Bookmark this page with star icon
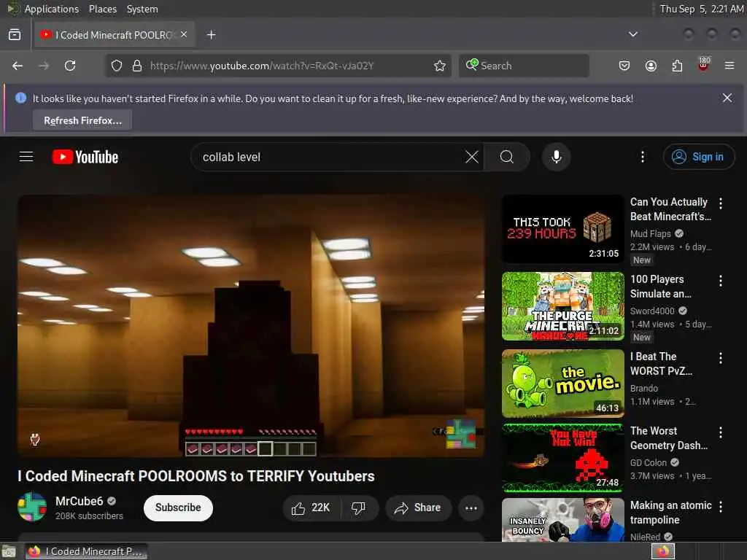747x560 pixels. [440, 66]
